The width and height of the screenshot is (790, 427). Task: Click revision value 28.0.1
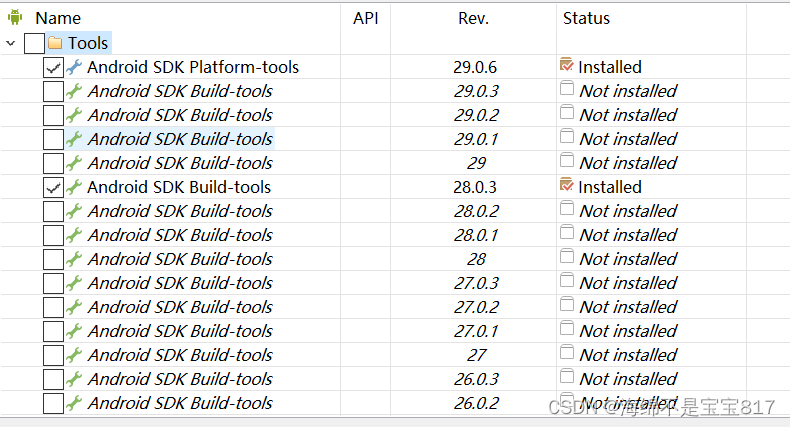pos(476,235)
